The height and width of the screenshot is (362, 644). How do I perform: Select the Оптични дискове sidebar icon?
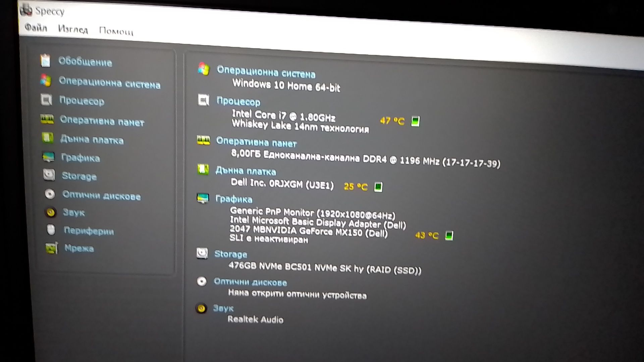pyautogui.click(x=50, y=194)
